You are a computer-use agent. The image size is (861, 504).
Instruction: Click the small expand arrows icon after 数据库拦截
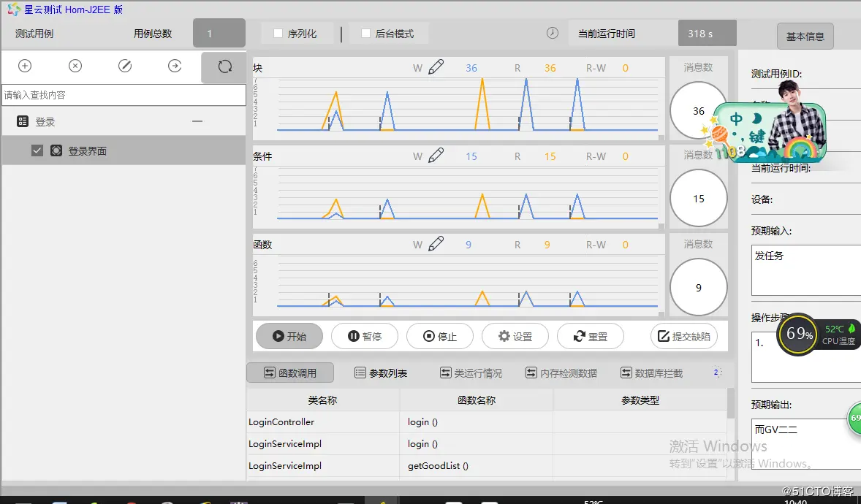click(716, 373)
